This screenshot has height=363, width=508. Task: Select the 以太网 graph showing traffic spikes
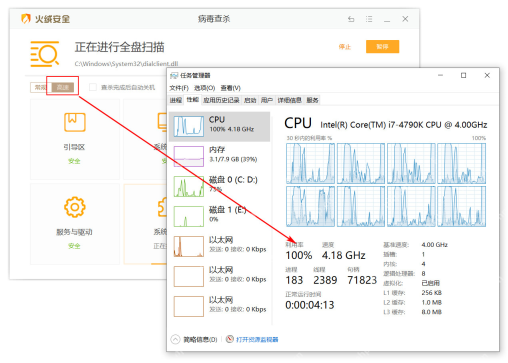coord(189,246)
